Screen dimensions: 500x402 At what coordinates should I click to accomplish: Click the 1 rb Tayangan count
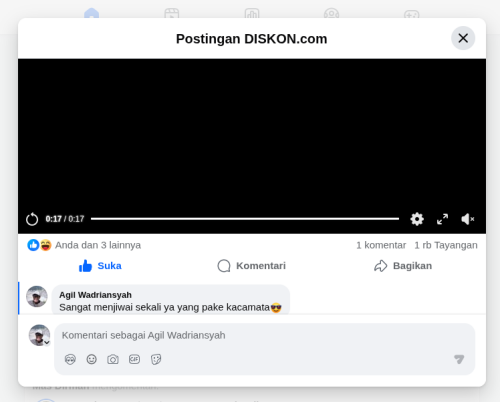coord(446,245)
